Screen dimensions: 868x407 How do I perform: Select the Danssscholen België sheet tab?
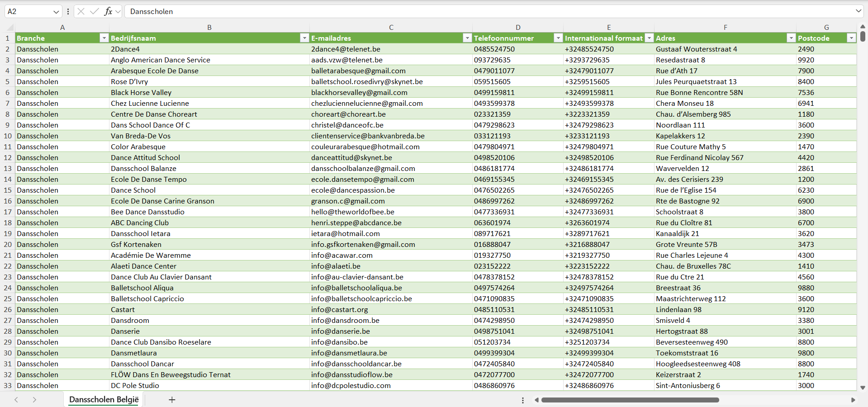coord(104,400)
